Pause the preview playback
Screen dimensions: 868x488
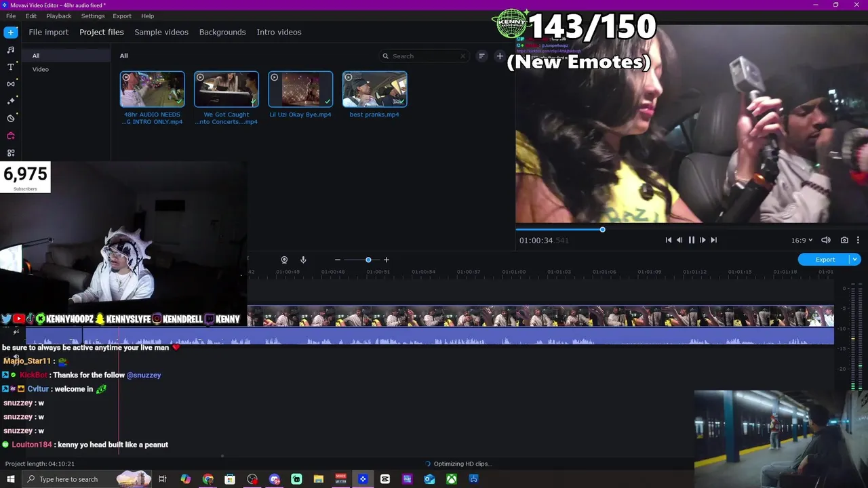tap(691, 240)
